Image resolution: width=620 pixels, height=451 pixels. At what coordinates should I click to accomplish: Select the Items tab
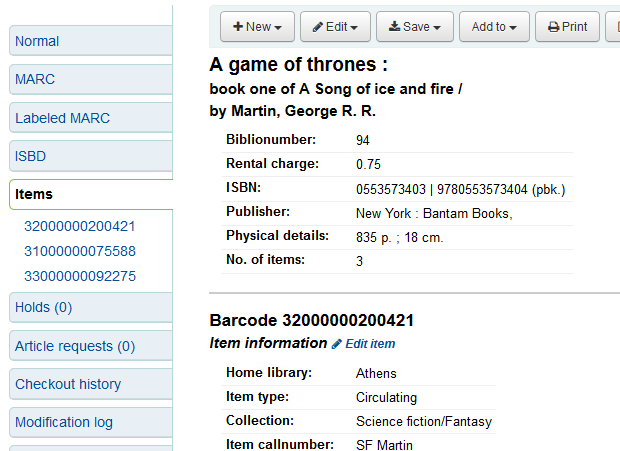[34, 194]
